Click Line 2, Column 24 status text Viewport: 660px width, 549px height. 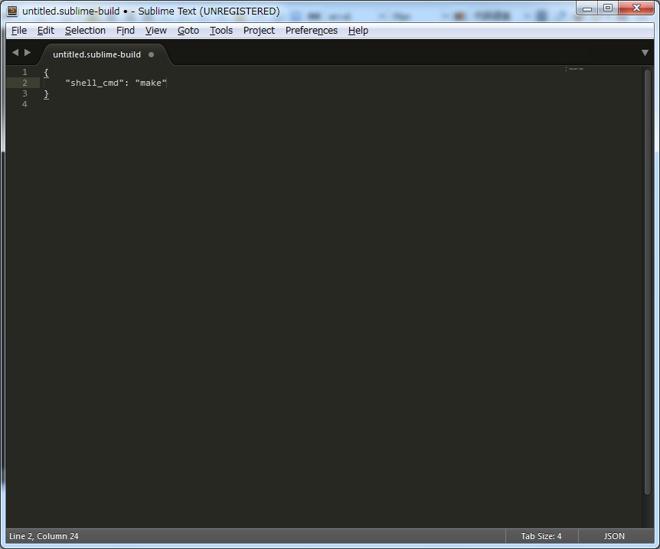44,536
